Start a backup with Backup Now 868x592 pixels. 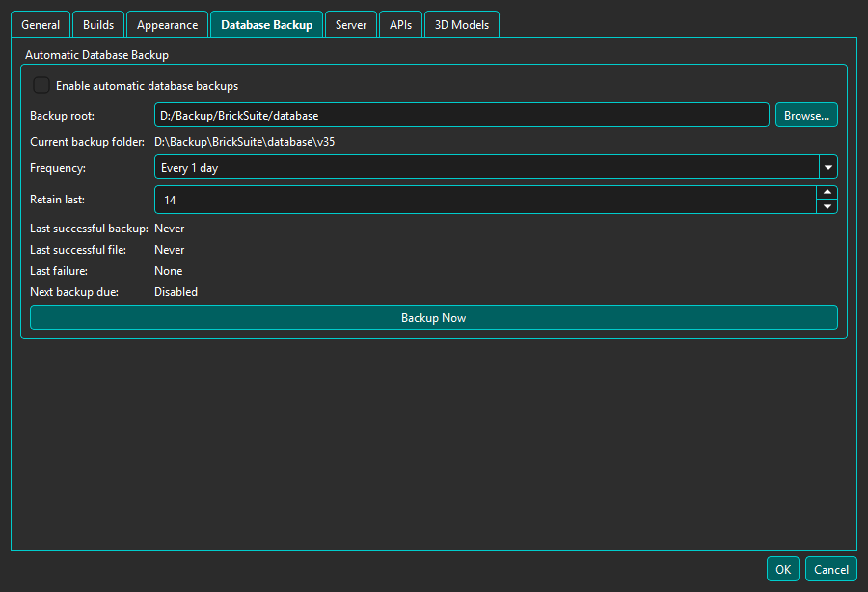[434, 317]
